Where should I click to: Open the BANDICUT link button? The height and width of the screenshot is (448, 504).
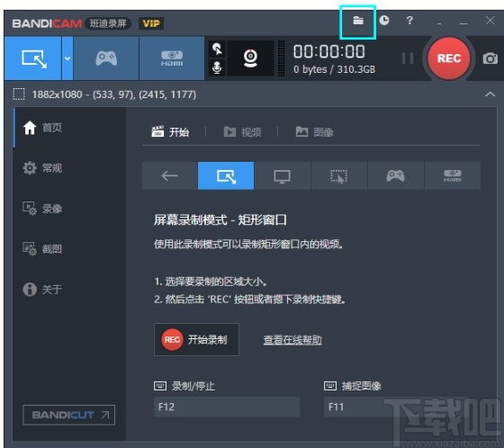pos(68,415)
